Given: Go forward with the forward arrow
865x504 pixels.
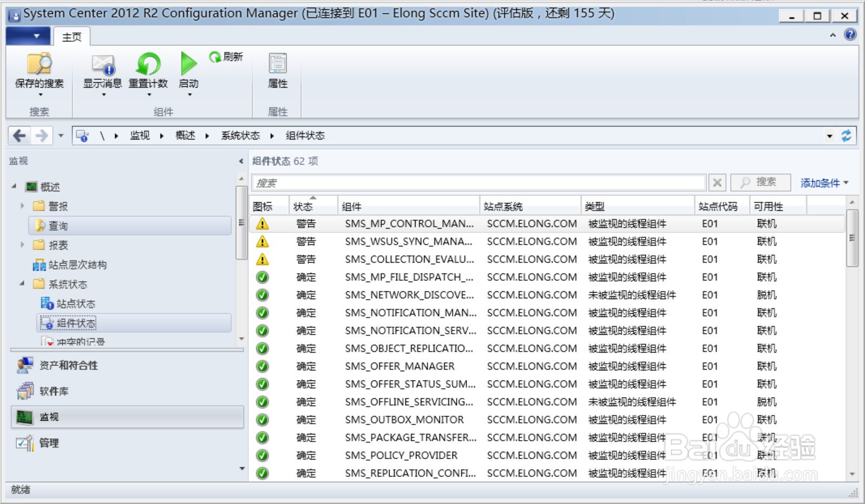Looking at the screenshot, I should (x=42, y=136).
